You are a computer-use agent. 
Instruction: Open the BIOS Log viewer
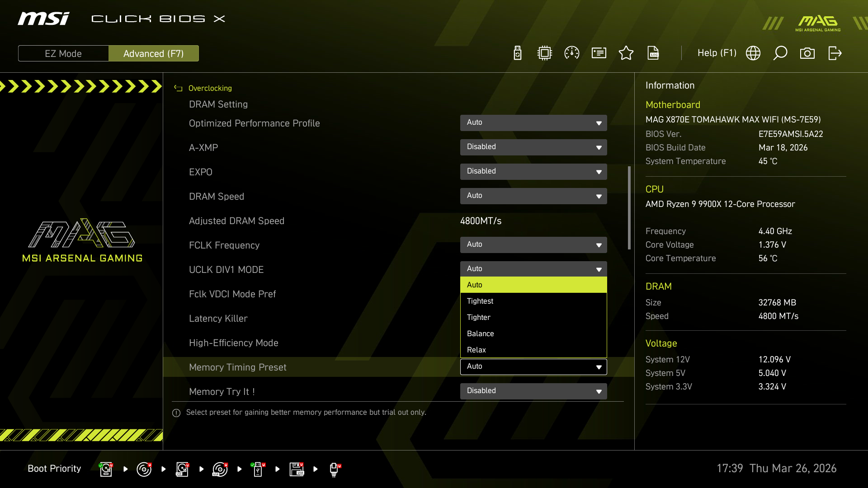[x=654, y=53]
